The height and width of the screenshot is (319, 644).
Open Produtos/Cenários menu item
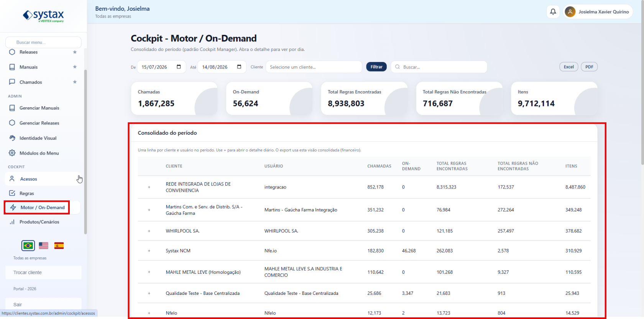click(43, 222)
